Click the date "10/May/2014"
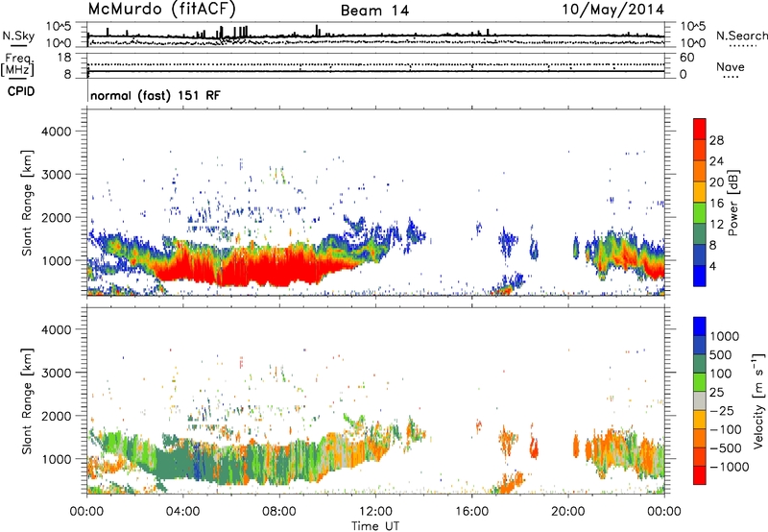768x532 pixels. (612, 10)
